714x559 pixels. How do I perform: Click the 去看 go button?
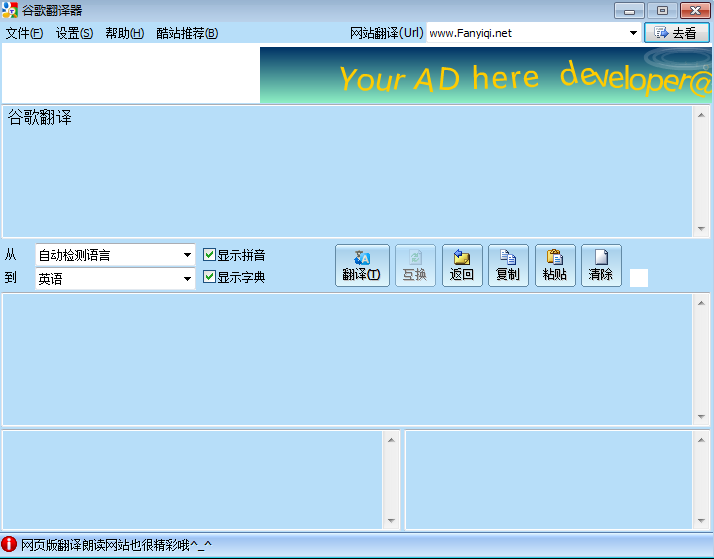pyautogui.click(x=676, y=33)
